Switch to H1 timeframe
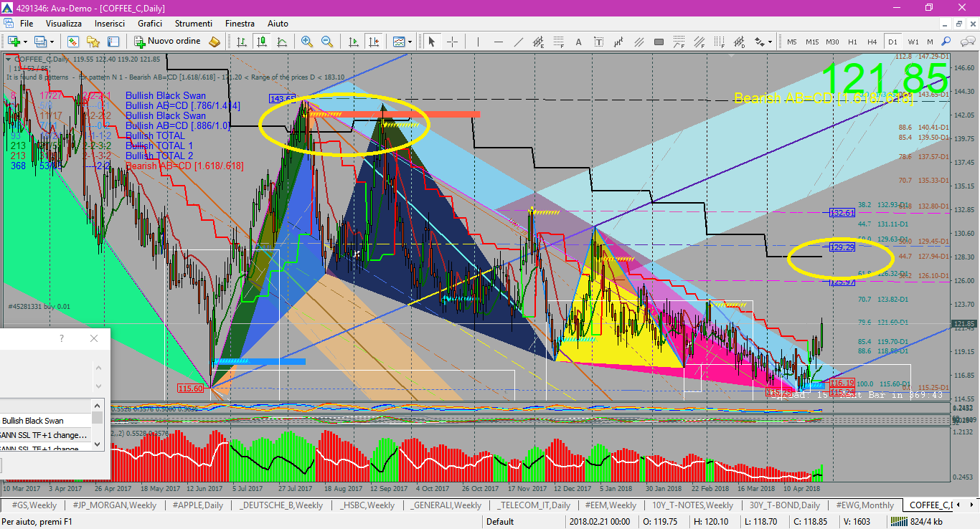The height and width of the screenshot is (529, 980). coord(852,42)
